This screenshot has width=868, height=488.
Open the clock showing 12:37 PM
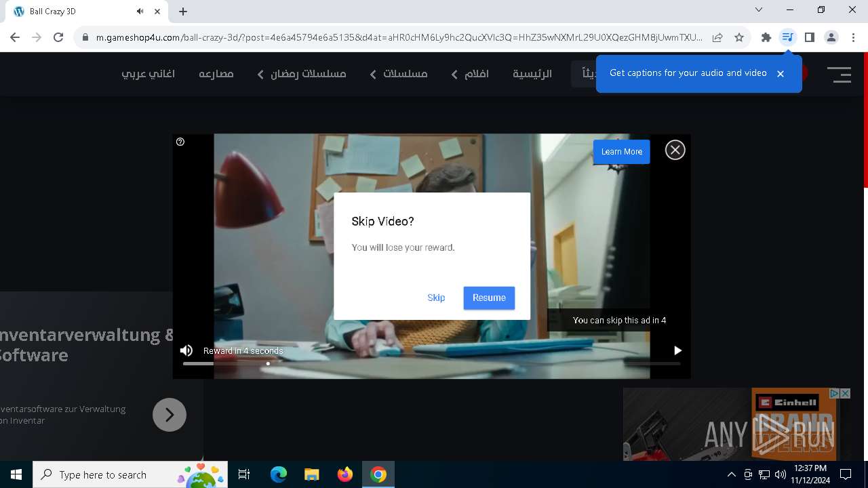pos(810,474)
